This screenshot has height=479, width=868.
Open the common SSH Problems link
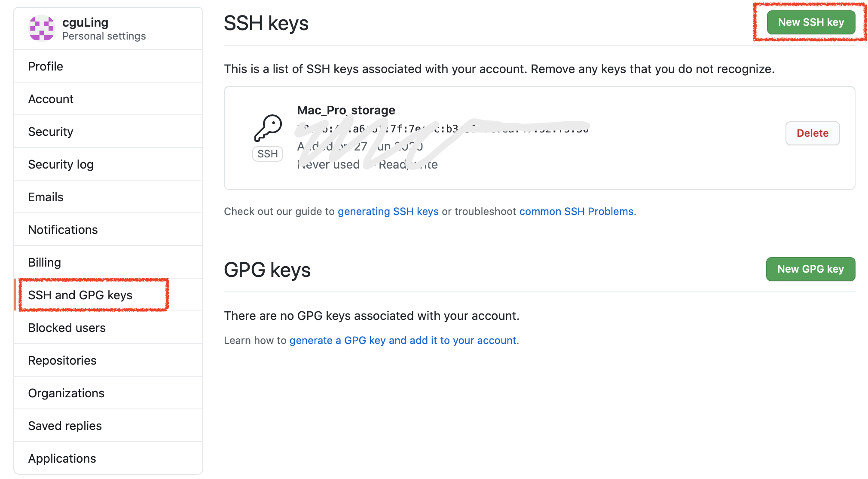point(576,212)
